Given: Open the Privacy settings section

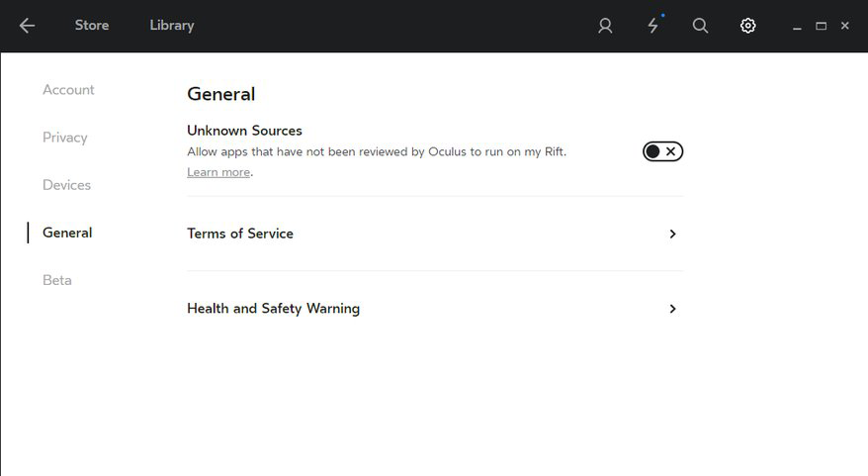Looking at the screenshot, I should [65, 138].
